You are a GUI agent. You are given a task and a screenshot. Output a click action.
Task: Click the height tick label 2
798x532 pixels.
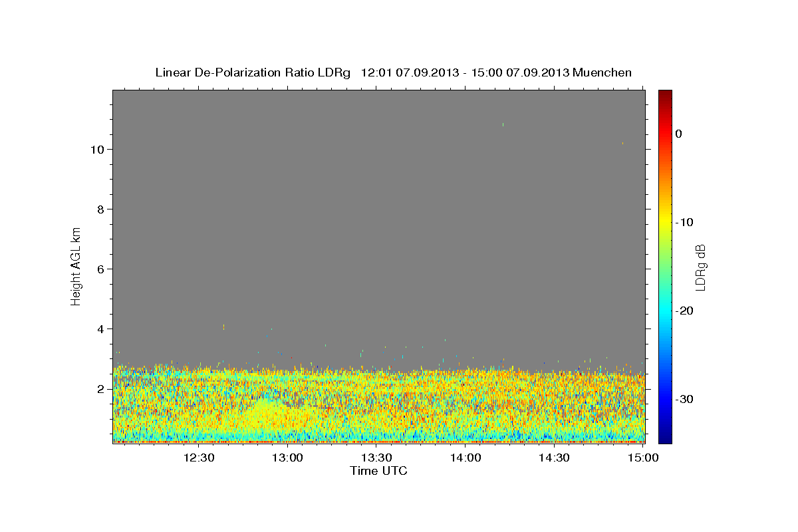pyautogui.click(x=102, y=389)
